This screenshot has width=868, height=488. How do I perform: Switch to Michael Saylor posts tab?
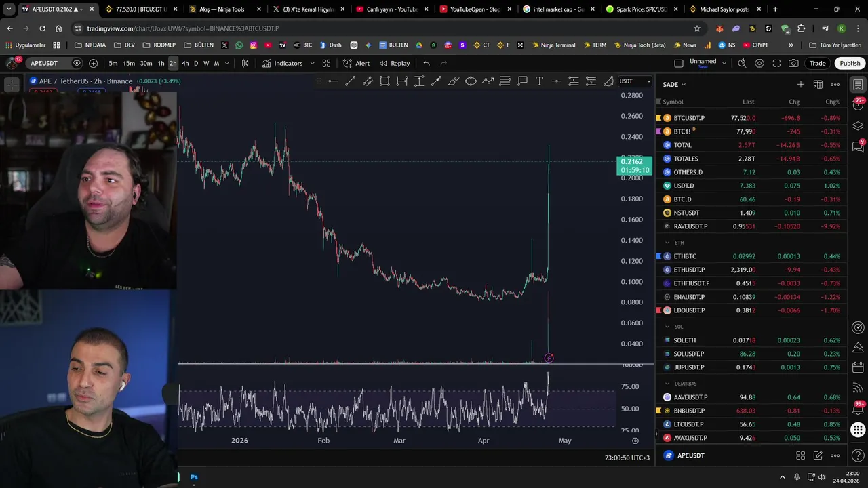[725, 9]
